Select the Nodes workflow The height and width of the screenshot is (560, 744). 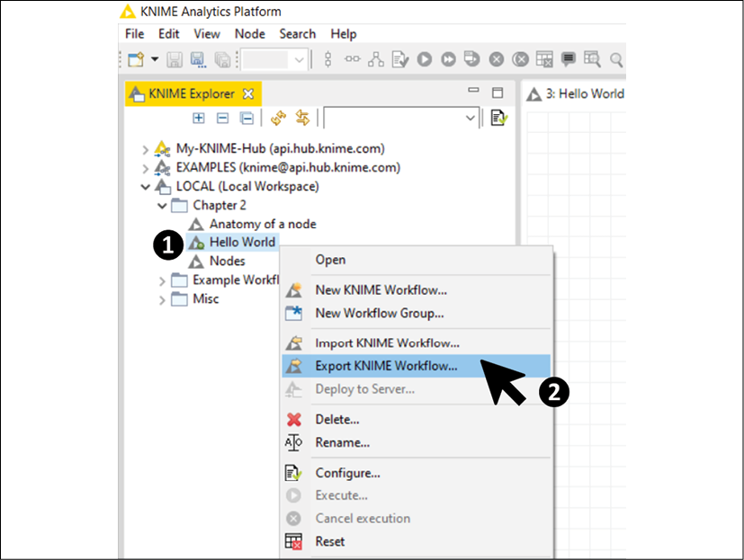[x=228, y=262]
